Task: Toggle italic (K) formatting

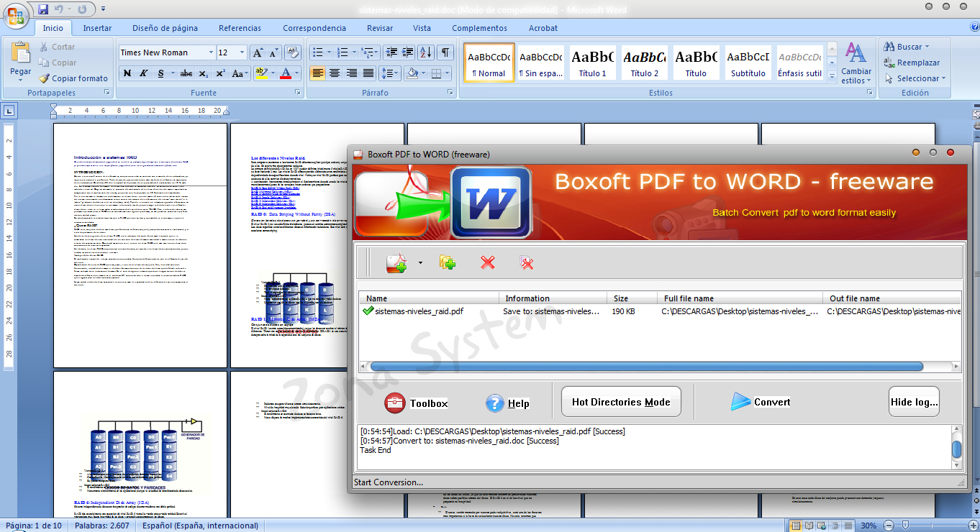Action: coord(143,73)
